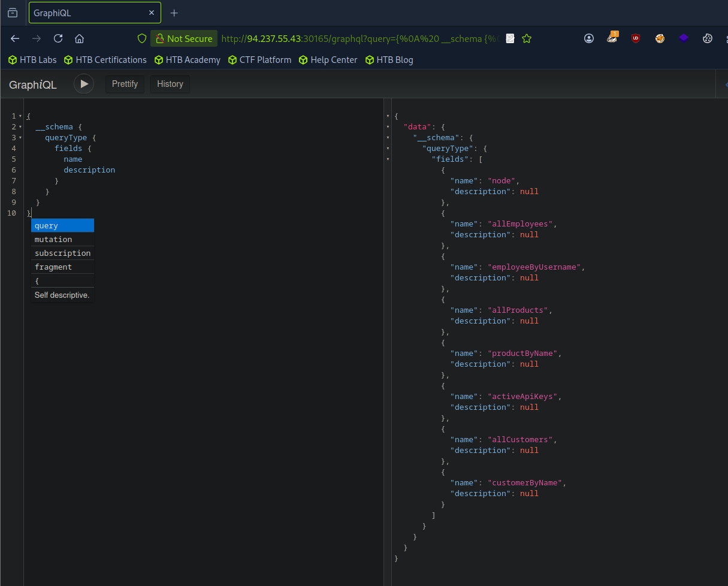Image resolution: width=728 pixels, height=586 pixels.
Task: Go back to the previous page
Action: click(x=16, y=38)
